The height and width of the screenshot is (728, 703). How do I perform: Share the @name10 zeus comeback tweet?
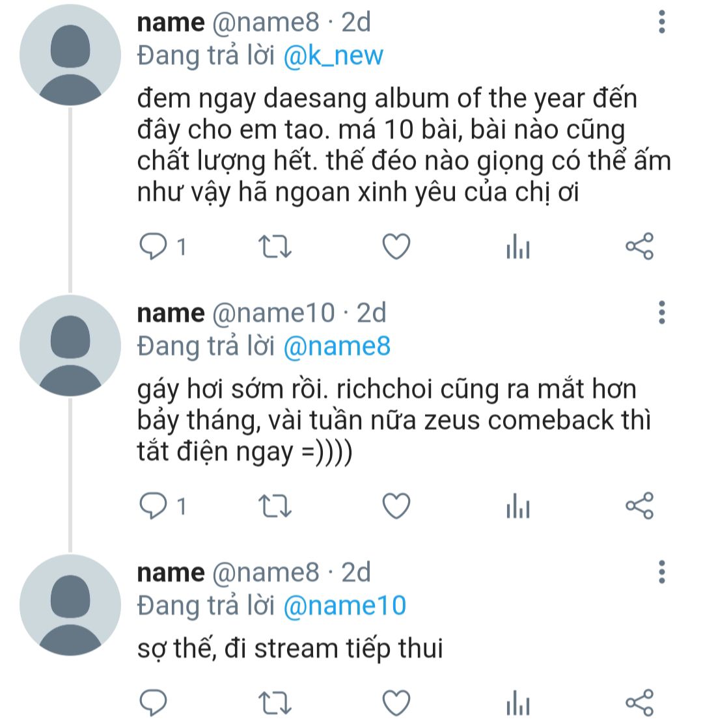(639, 506)
